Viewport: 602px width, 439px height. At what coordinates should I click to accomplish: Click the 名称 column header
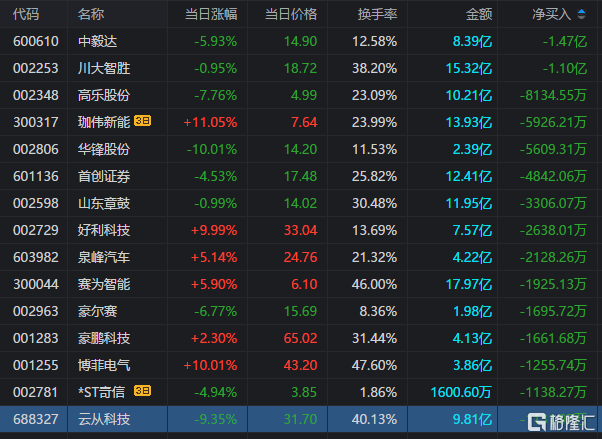coord(91,14)
